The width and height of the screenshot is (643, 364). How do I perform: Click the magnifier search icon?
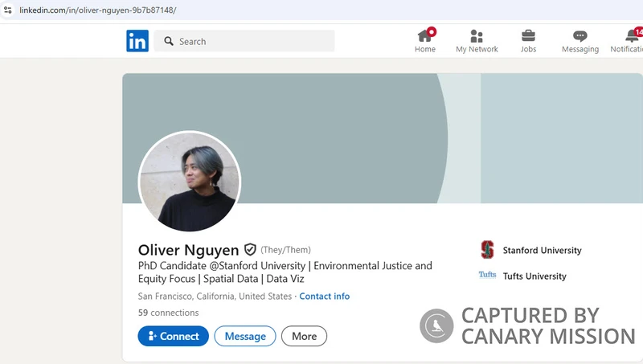[x=169, y=41]
